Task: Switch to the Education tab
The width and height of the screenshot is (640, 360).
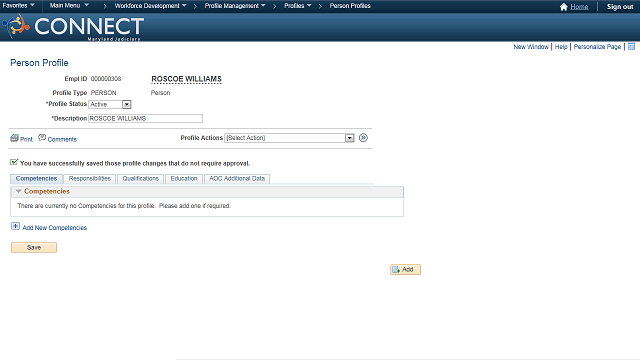Action: point(184,179)
